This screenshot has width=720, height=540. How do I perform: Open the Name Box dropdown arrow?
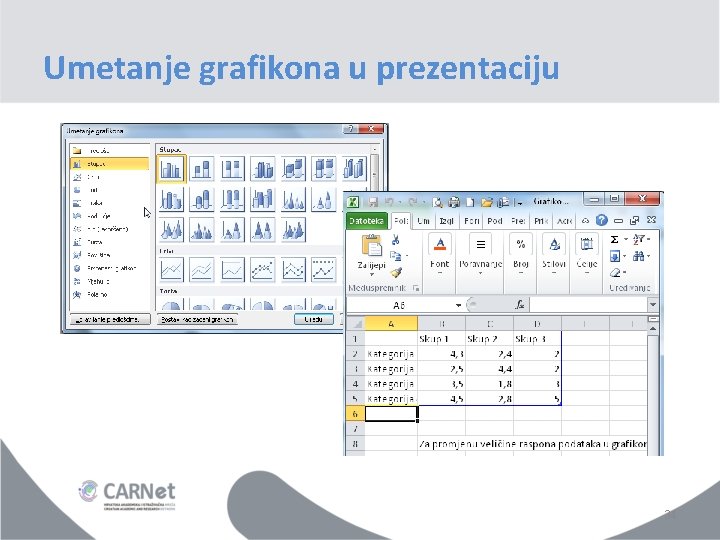click(458, 305)
